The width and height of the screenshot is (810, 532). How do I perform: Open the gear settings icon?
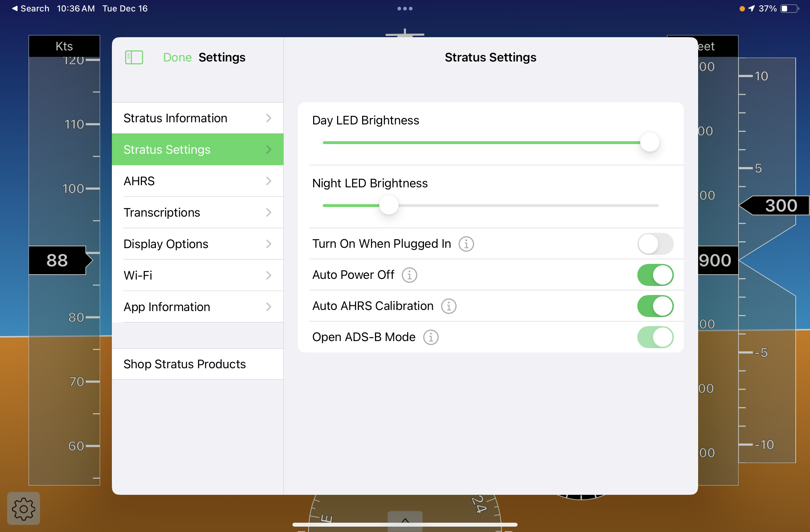coord(24,508)
